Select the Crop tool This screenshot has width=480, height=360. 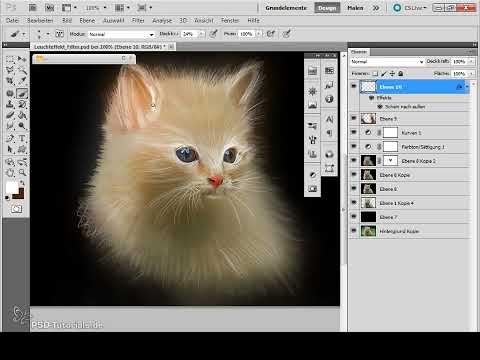coord(10,81)
